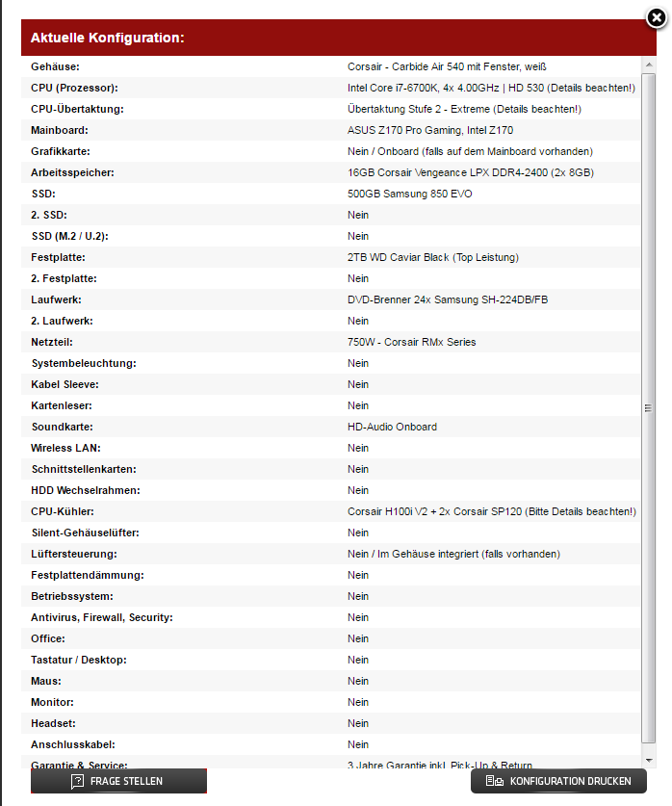Click the 'Grafikkarte:' label

[x=60, y=151]
